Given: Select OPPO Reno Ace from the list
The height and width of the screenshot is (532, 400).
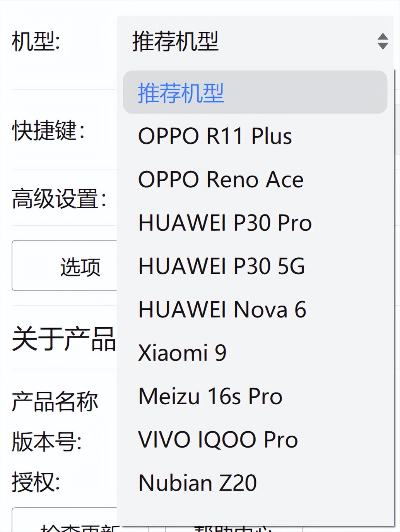Looking at the screenshot, I should tap(220, 179).
